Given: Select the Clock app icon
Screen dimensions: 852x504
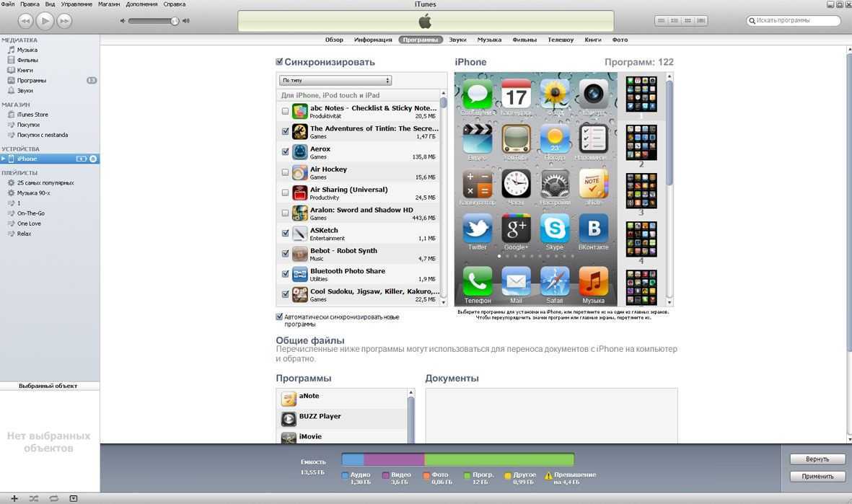Looking at the screenshot, I should pos(517,184).
